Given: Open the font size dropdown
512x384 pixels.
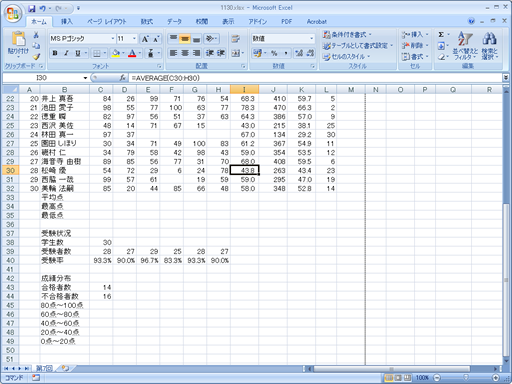Looking at the screenshot, I should point(134,39).
